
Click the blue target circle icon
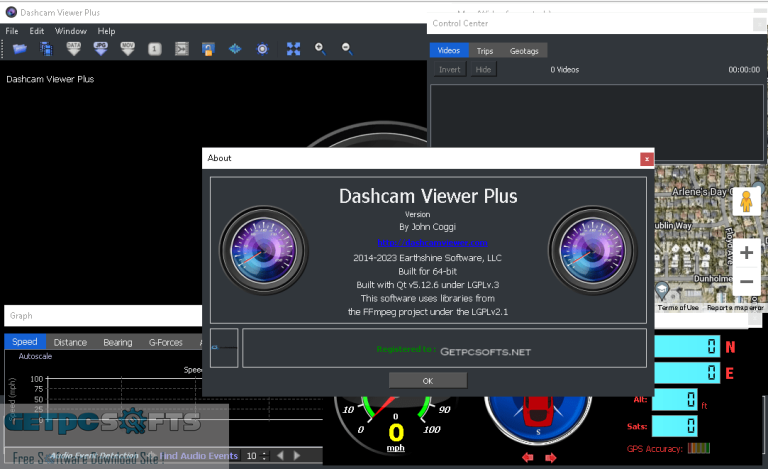pyautogui.click(x=263, y=48)
